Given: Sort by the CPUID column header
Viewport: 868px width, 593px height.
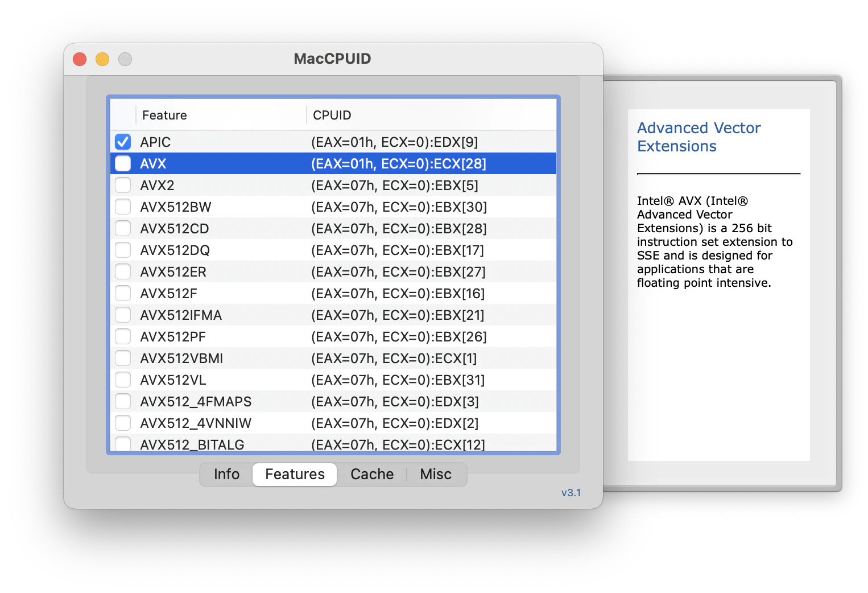Looking at the screenshot, I should point(431,115).
